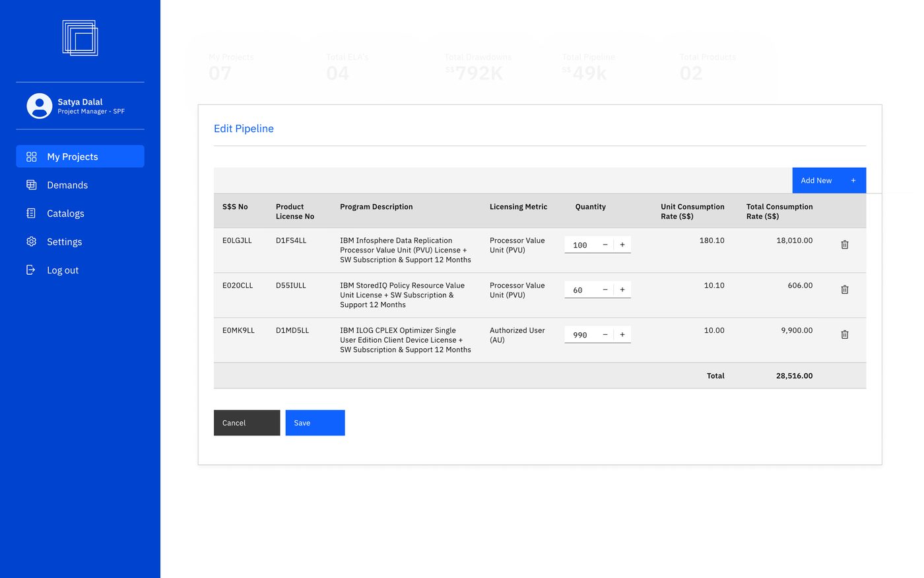Click unit rate value 10.00
924x578 pixels.
point(714,330)
